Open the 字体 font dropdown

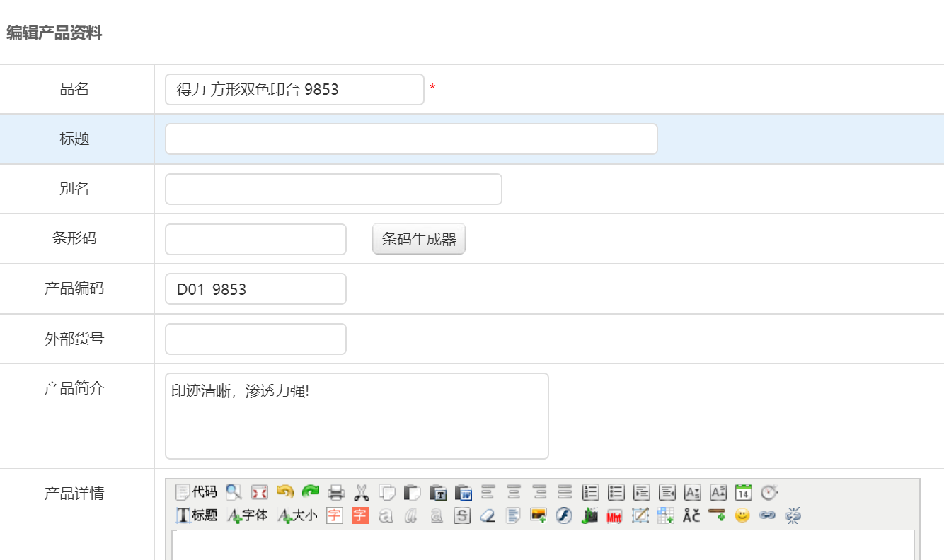coord(247,515)
